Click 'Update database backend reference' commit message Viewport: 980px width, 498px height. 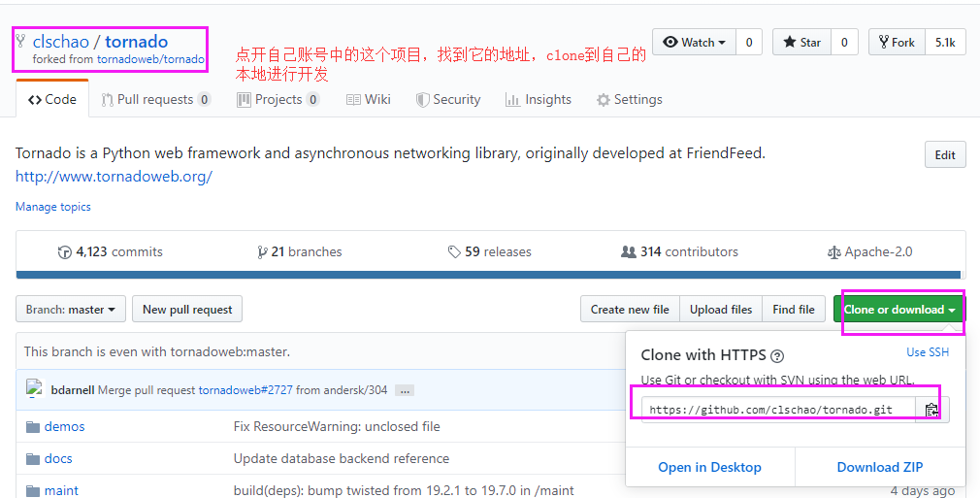342,458
